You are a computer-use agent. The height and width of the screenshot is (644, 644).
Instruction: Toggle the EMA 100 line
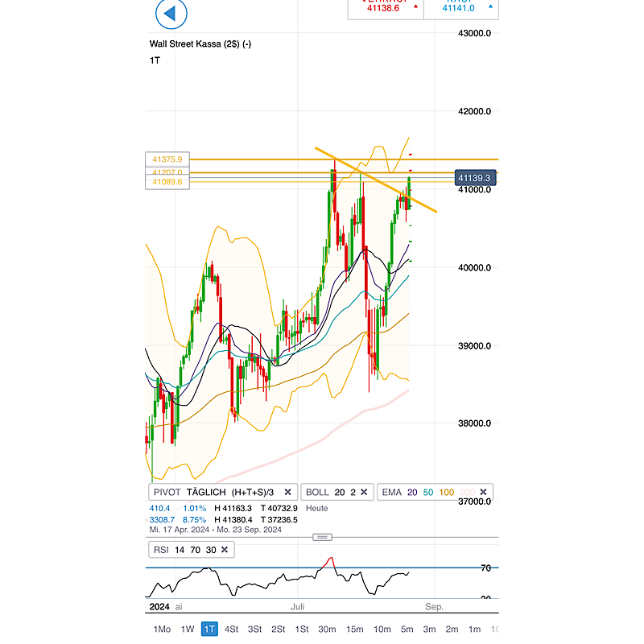click(x=447, y=492)
